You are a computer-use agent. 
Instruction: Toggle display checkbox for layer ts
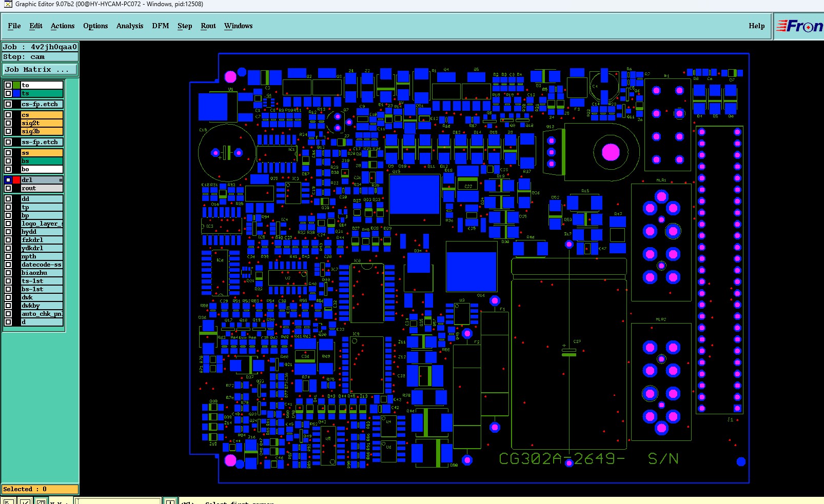pos(8,93)
